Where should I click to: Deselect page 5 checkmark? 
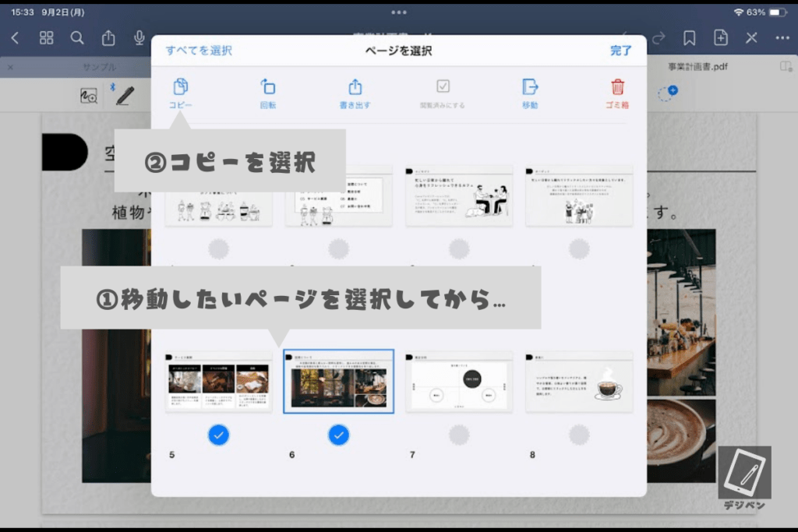(219, 435)
